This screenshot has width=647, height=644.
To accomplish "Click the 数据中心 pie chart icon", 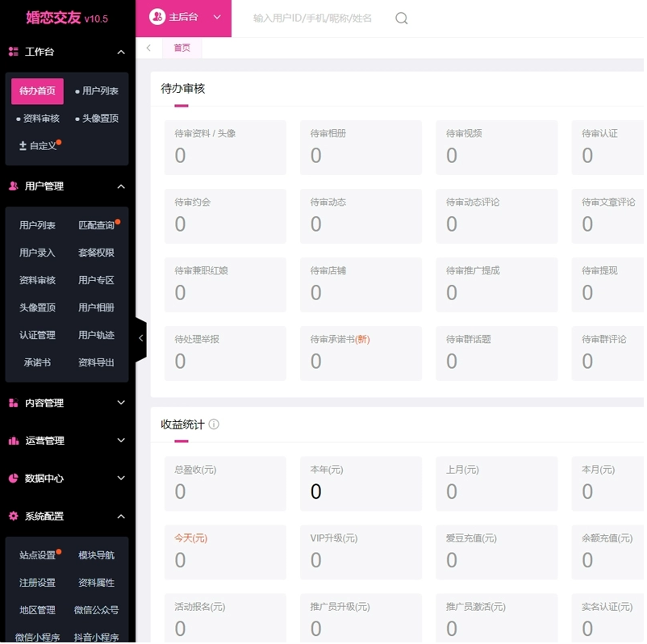I will click(14, 478).
